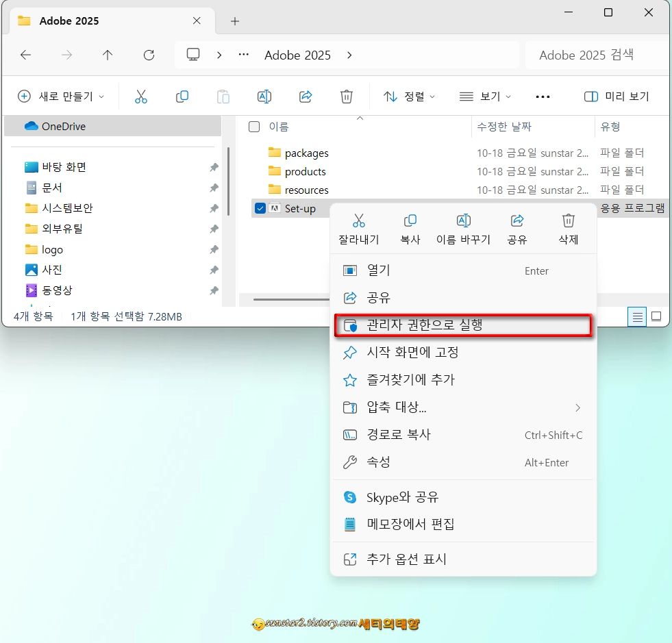Open the 보기 view options dropdown
This screenshot has width=672, height=643.
pos(486,97)
